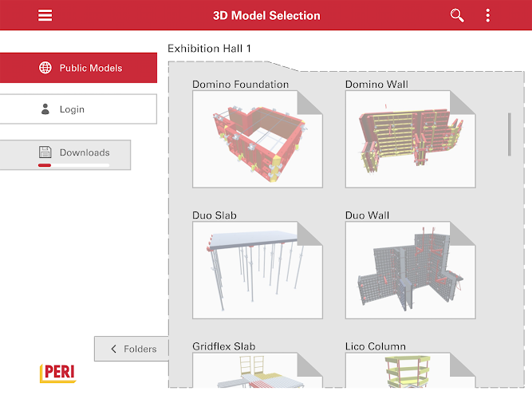Click the PERI logo
This screenshot has height=399, width=532.
(58, 373)
